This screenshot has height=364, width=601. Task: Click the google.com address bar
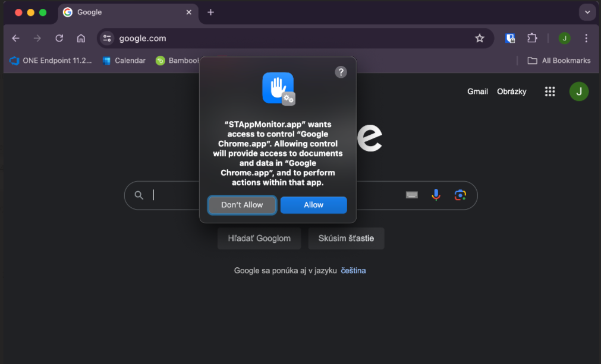pyautogui.click(x=295, y=38)
